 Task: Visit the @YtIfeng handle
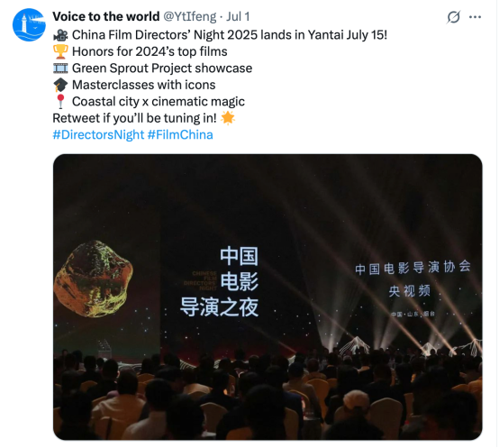(x=190, y=16)
